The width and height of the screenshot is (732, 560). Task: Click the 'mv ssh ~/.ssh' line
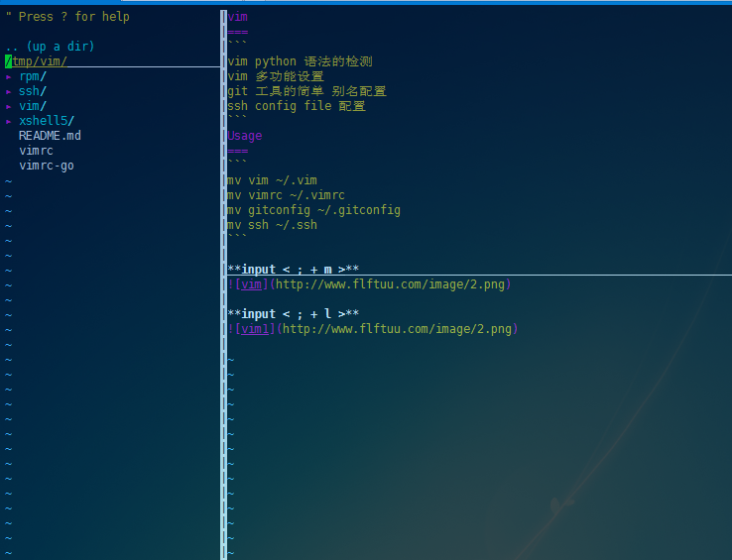click(x=272, y=225)
